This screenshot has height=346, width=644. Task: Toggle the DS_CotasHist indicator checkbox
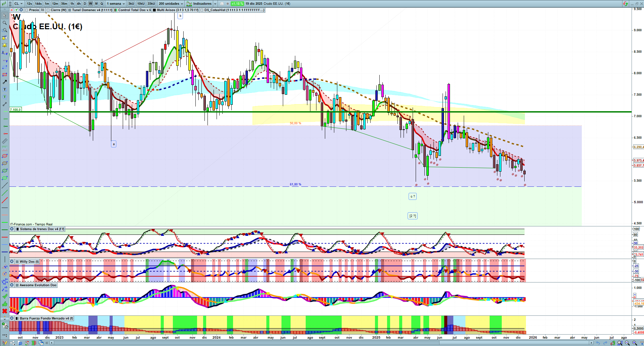pos(202,10)
